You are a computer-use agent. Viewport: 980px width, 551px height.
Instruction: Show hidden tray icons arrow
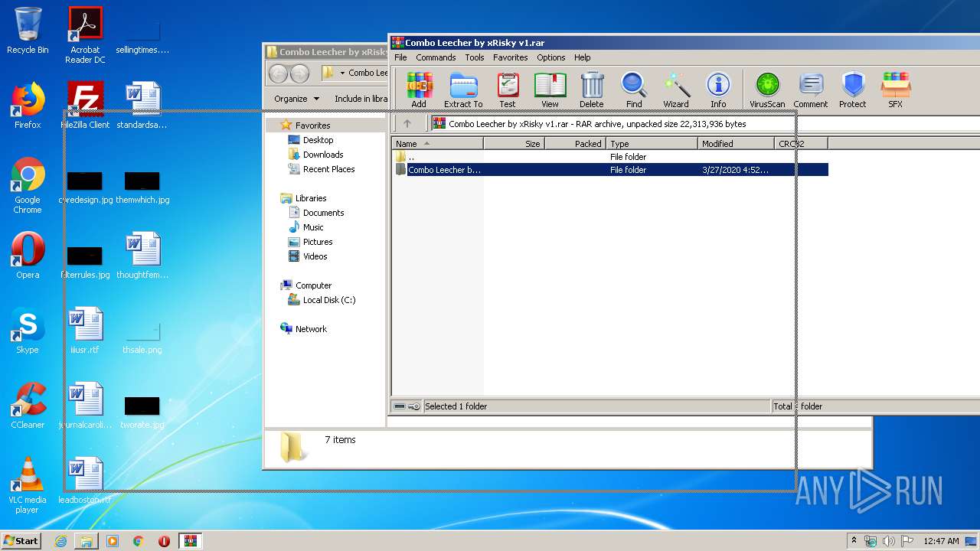tap(854, 541)
